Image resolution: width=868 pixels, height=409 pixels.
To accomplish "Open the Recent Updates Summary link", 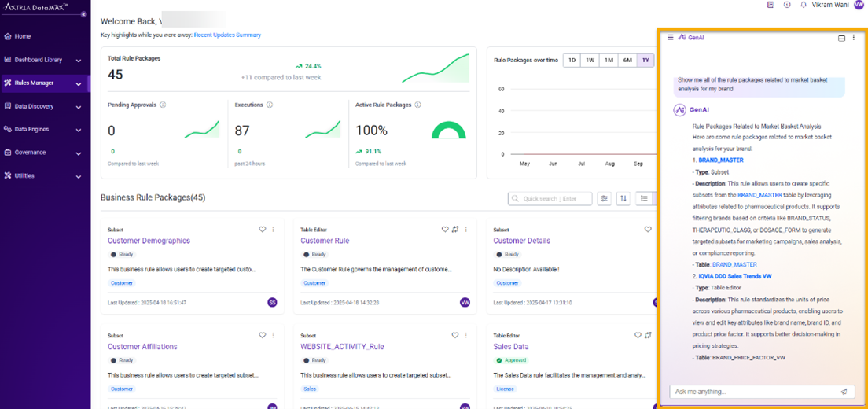I will pyautogui.click(x=227, y=35).
